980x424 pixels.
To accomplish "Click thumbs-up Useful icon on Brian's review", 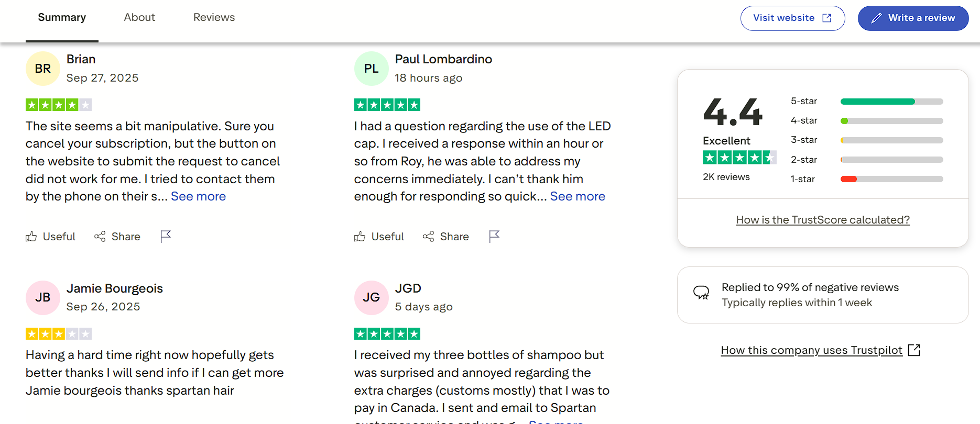I will click(31, 237).
